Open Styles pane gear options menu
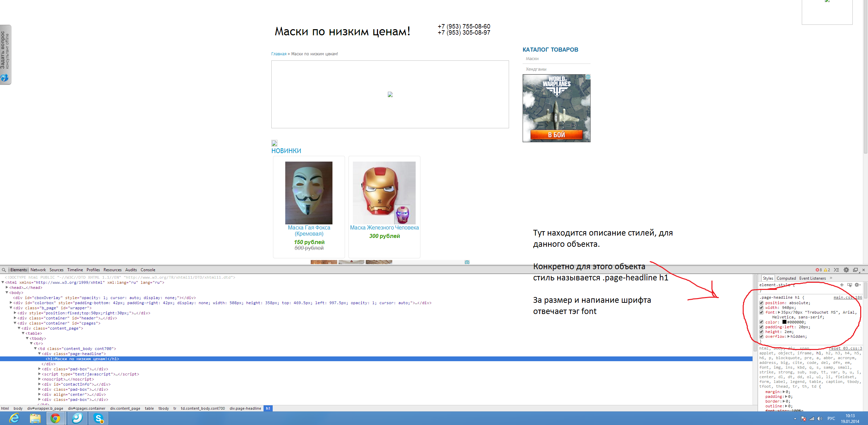The width and height of the screenshot is (868, 425). (x=857, y=285)
